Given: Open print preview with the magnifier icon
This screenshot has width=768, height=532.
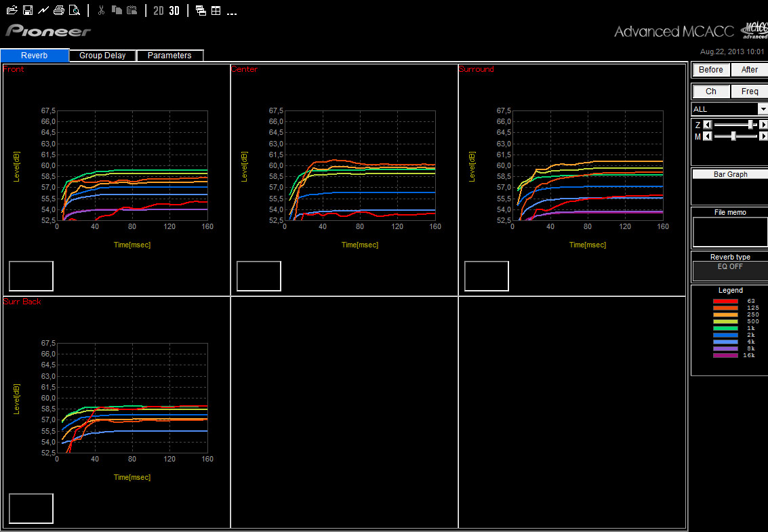Looking at the screenshot, I should pyautogui.click(x=75, y=10).
